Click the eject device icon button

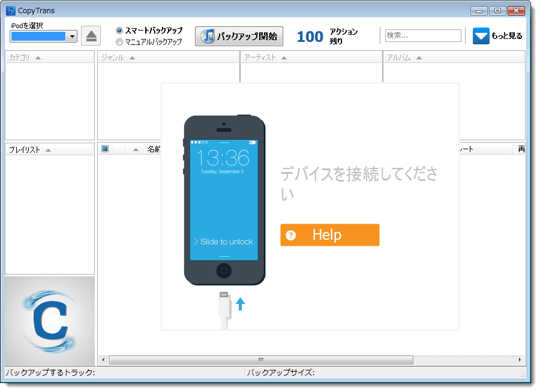tap(91, 36)
